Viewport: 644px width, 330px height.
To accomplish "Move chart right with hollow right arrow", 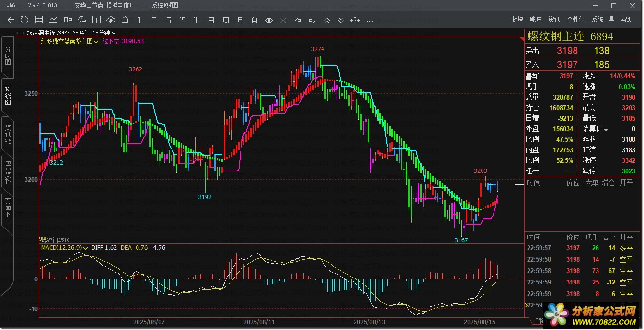I will (x=312, y=20).
